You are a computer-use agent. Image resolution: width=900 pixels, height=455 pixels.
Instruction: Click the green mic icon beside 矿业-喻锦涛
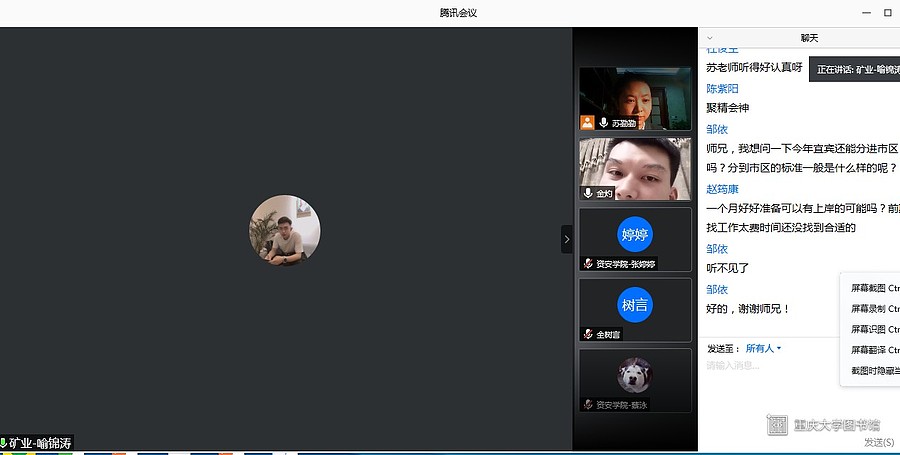[x=3, y=443]
